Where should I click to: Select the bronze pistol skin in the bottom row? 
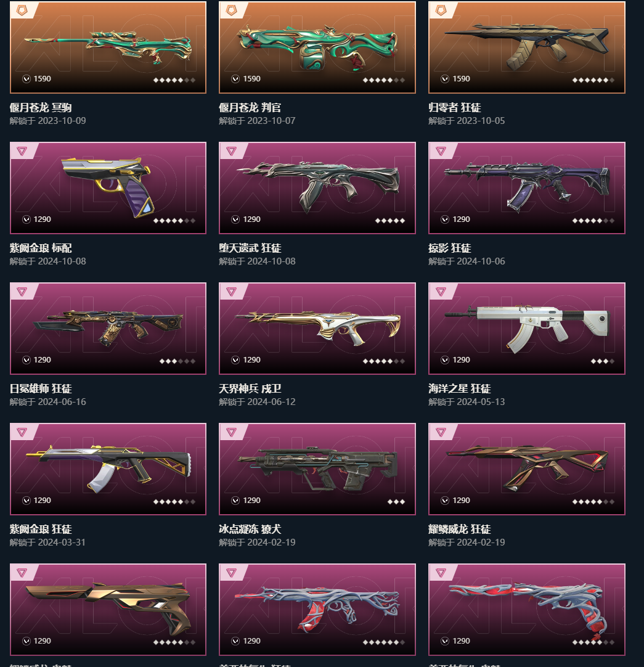coord(108,608)
